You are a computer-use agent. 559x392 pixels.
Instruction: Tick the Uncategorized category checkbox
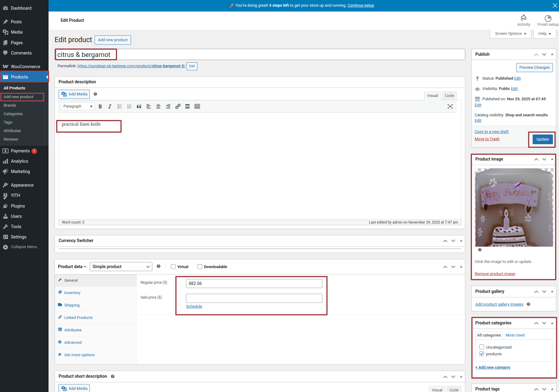482,347
